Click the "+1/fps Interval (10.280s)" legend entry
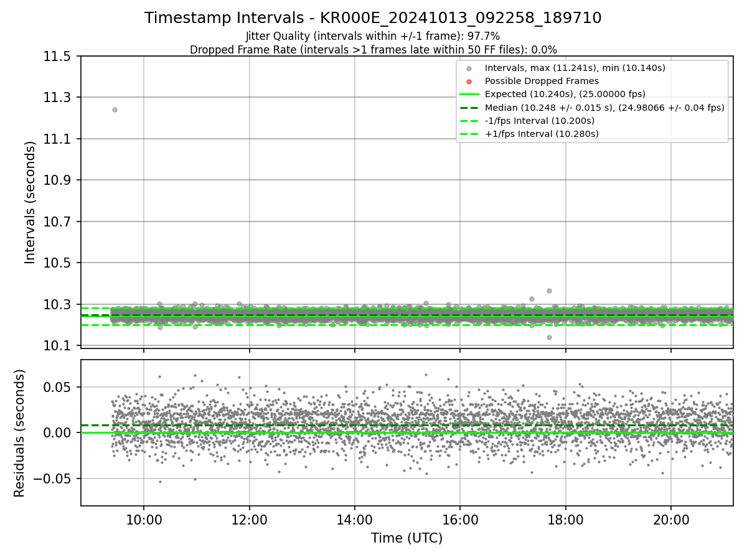747x560 pixels. coord(542,134)
